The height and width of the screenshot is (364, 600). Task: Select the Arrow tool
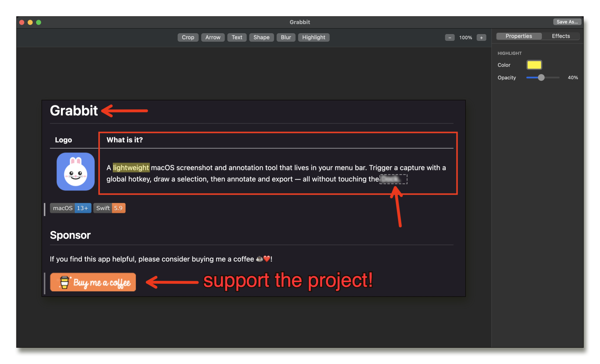213,37
